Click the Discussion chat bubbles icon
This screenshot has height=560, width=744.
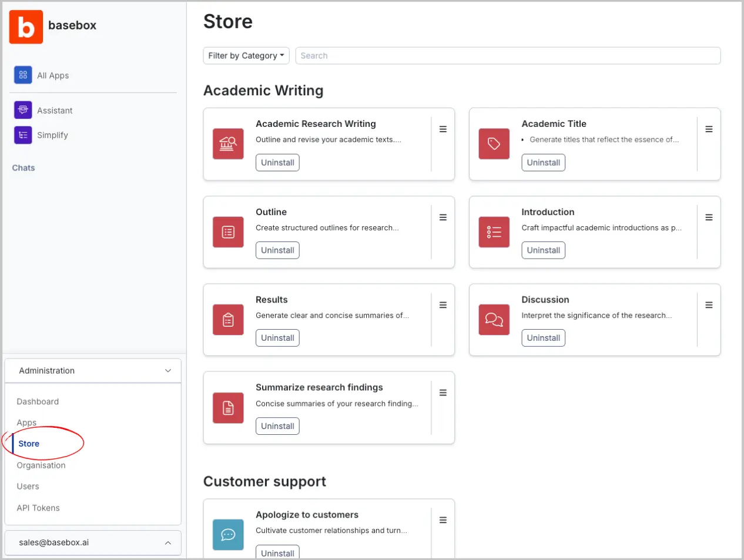tap(494, 320)
